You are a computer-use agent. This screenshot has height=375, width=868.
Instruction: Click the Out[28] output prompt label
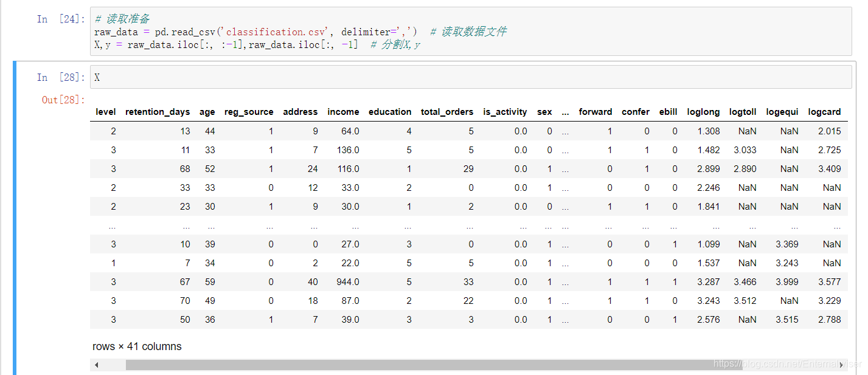tap(63, 100)
